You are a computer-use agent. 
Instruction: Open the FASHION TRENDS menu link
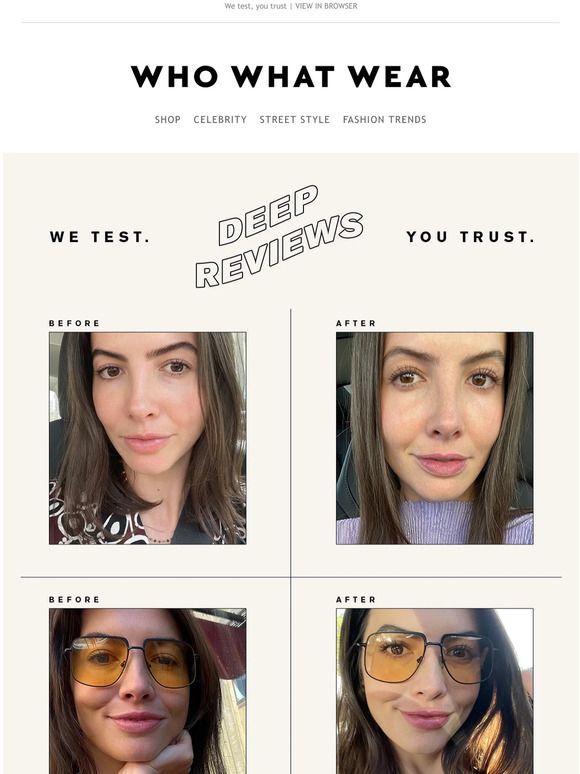point(385,119)
